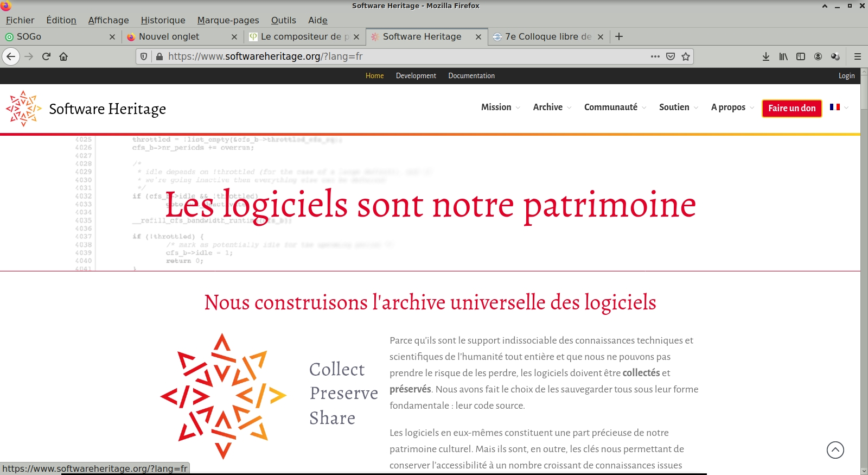Show tracking protection shield info
This screenshot has height=475, width=868.
(x=144, y=56)
